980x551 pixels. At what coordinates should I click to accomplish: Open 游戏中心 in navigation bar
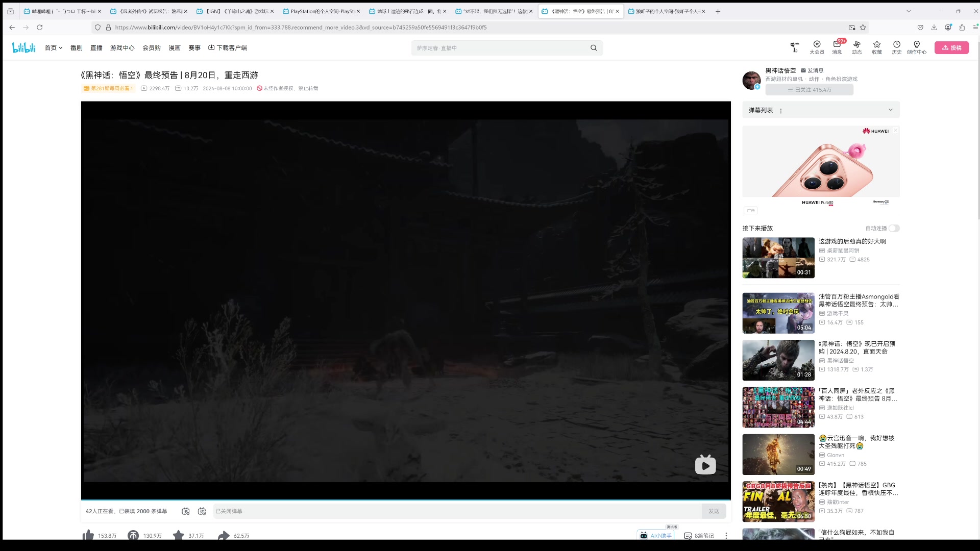click(x=122, y=48)
